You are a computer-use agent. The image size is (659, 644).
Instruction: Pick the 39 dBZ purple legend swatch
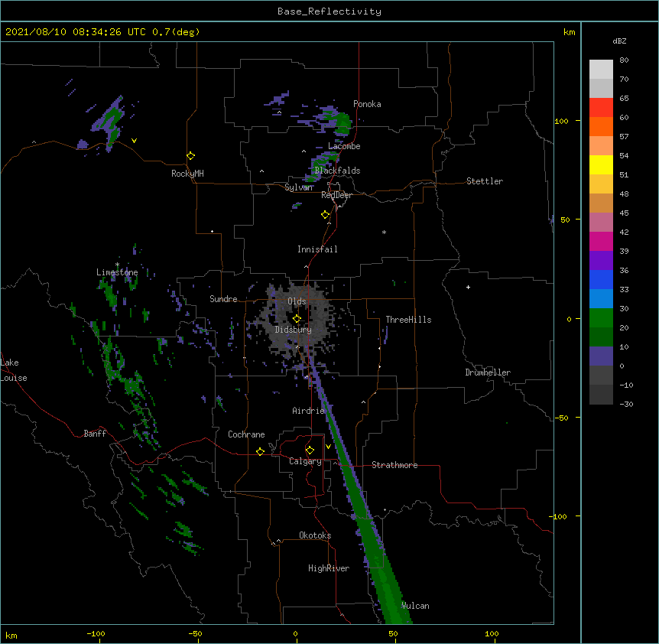click(x=601, y=260)
